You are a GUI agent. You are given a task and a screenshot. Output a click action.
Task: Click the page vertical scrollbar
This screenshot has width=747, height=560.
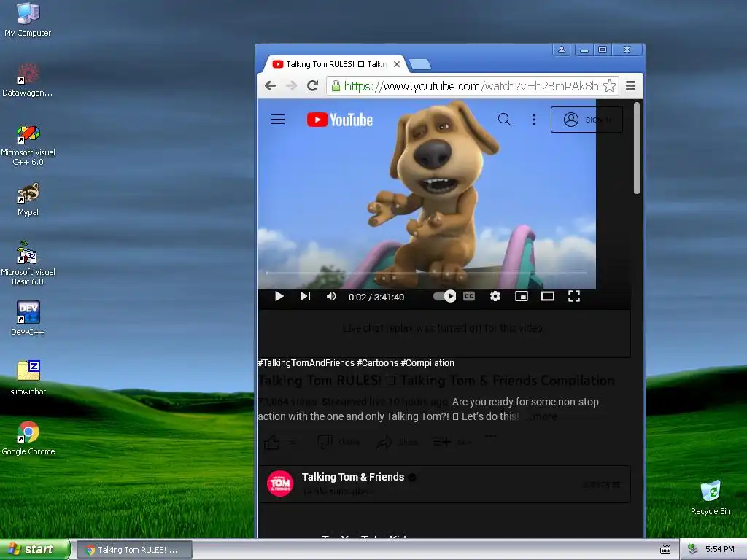coord(637,148)
